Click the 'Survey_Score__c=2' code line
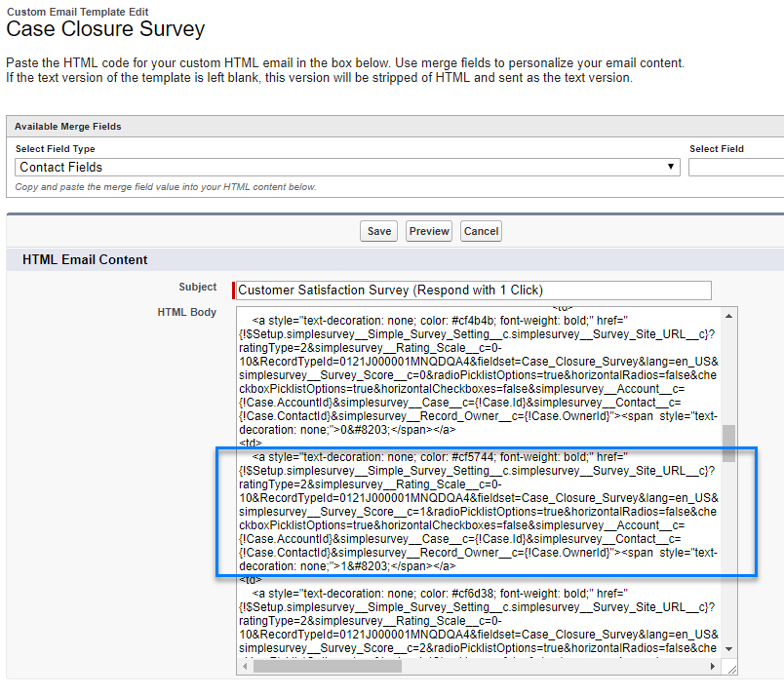 478,648
